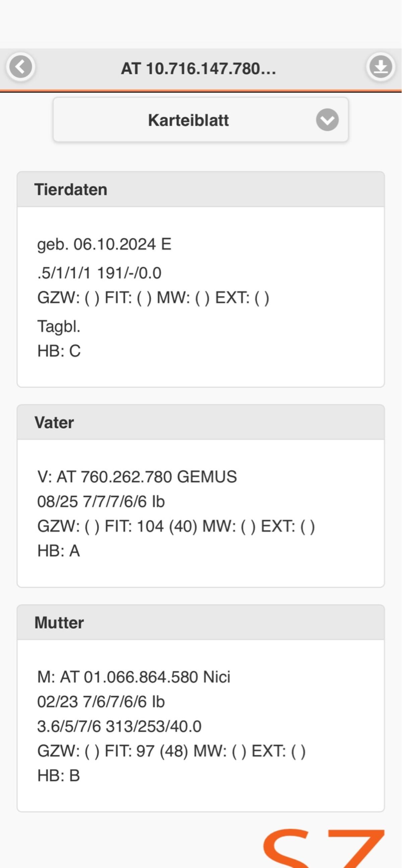Open mother entry AT 01.066.864.580 Nici
This screenshot has width=402, height=868.
coord(134,677)
